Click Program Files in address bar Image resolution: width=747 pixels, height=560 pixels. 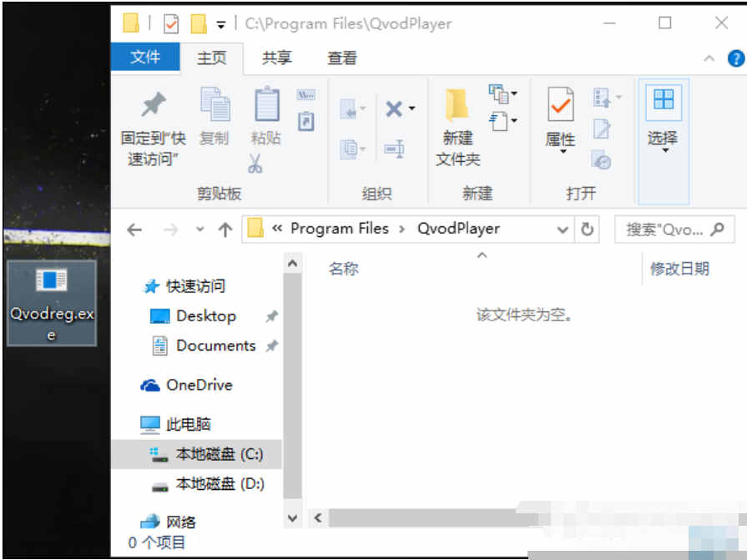point(340,229)
